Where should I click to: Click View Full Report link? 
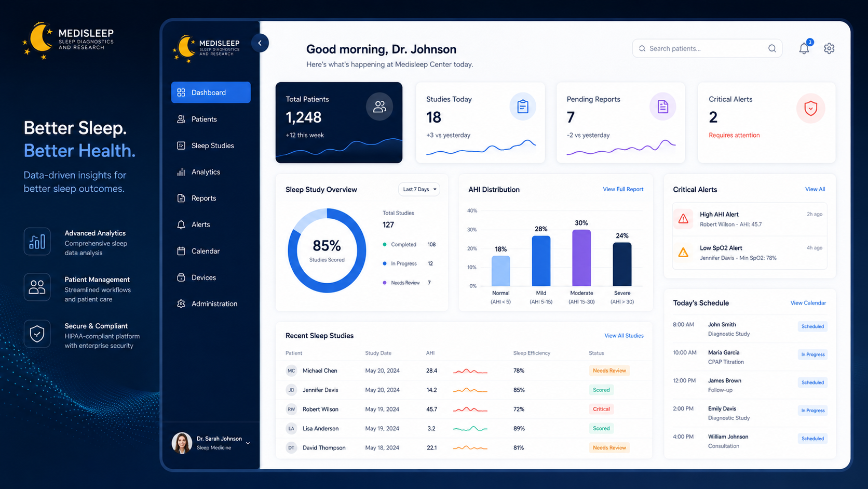[x=623, y=189]
